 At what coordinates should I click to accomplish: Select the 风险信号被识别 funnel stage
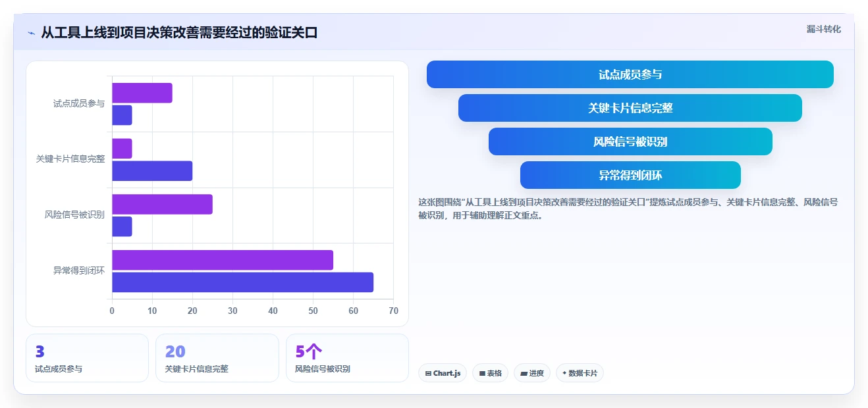click(x=630, y=141)
